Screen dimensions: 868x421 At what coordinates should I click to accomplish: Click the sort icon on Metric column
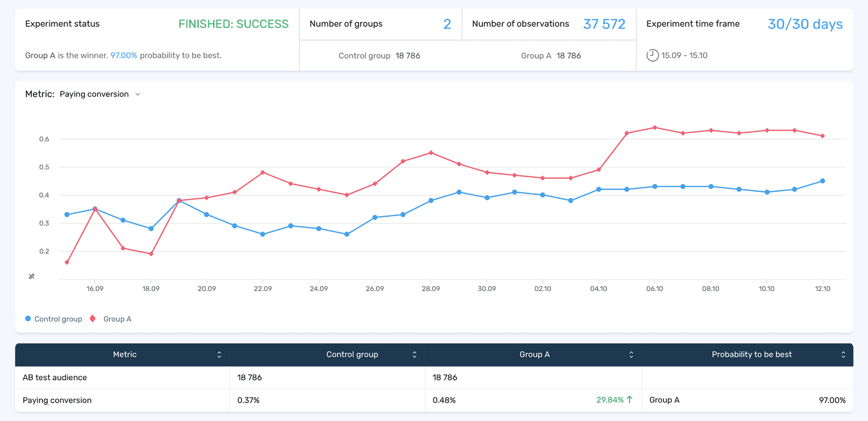coord(220,355)
